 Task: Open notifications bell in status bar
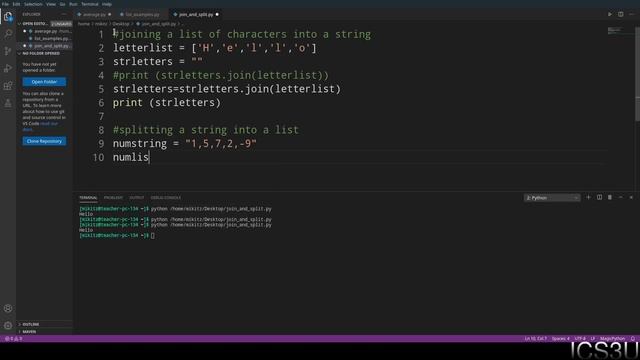(x=633, y=338)
